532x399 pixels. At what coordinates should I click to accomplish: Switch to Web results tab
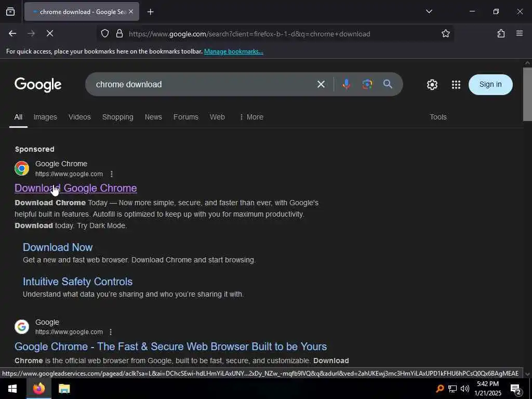[x=217, y=117]
